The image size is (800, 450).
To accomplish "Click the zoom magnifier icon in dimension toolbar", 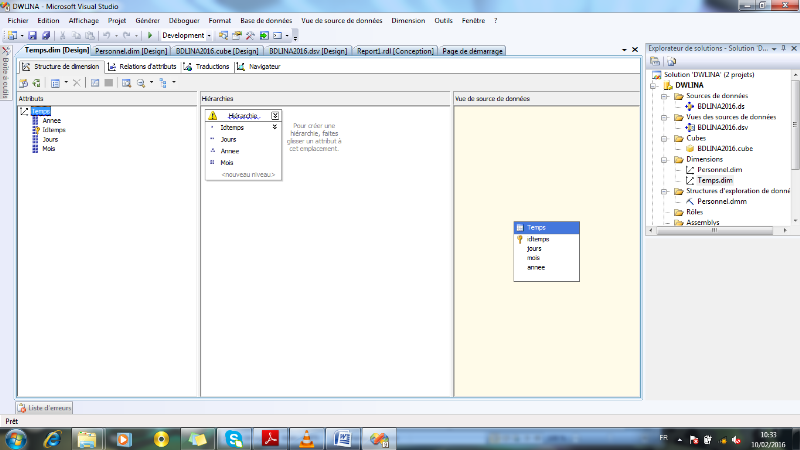I will pyautogui.click(x=141, y=82).
